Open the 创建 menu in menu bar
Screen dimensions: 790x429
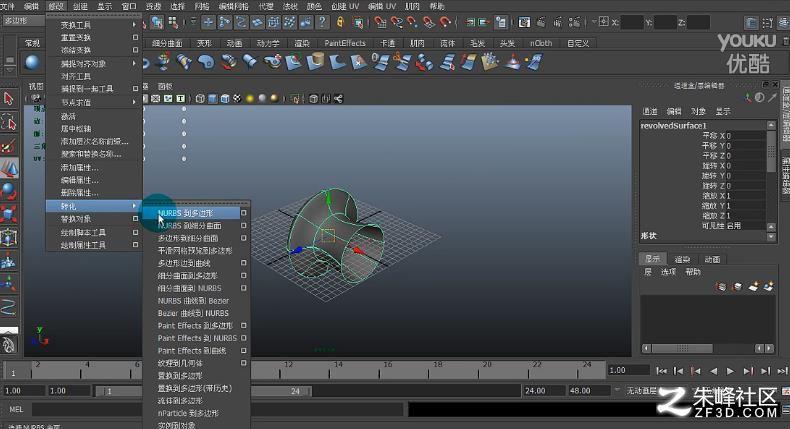click(79, 6)
